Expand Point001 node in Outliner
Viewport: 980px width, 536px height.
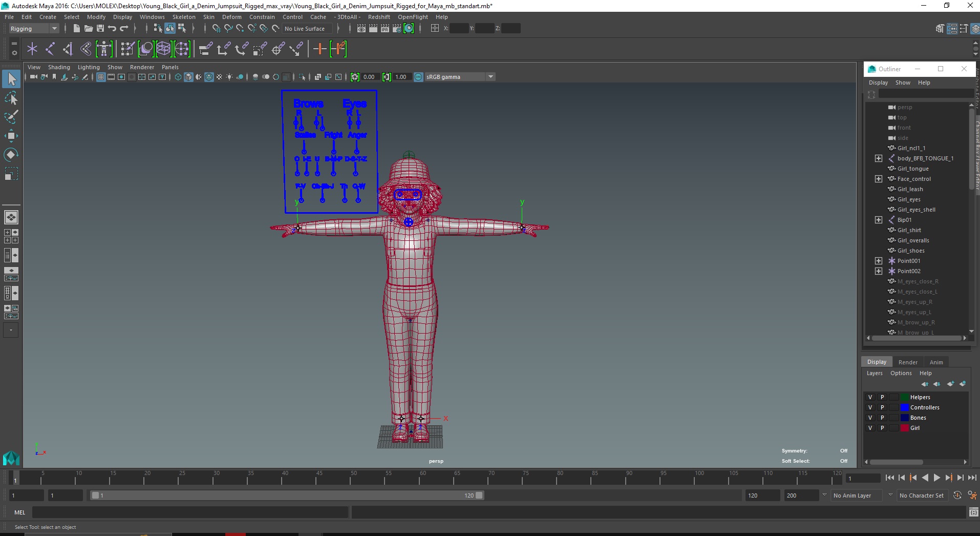click(x=879, y=261)
